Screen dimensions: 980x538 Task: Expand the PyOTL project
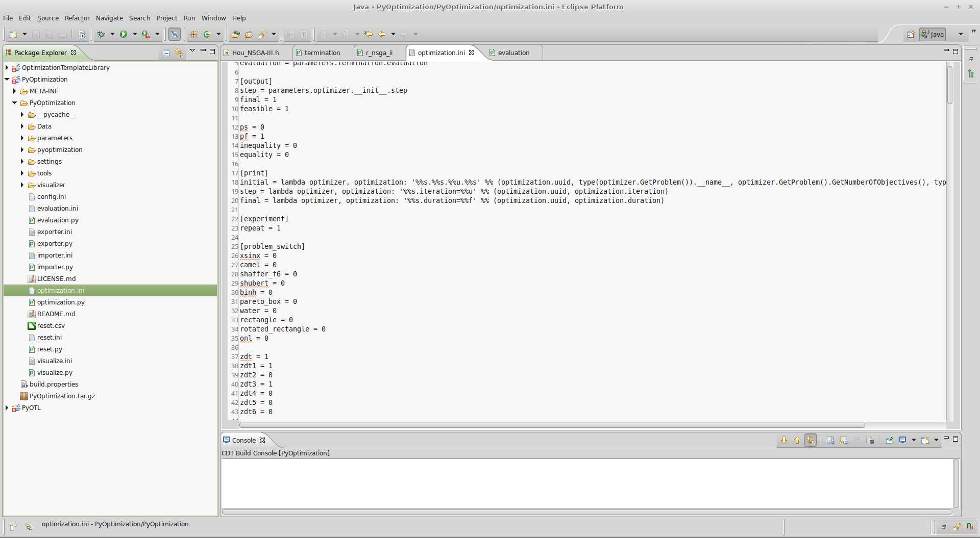[x=7, y=407]
